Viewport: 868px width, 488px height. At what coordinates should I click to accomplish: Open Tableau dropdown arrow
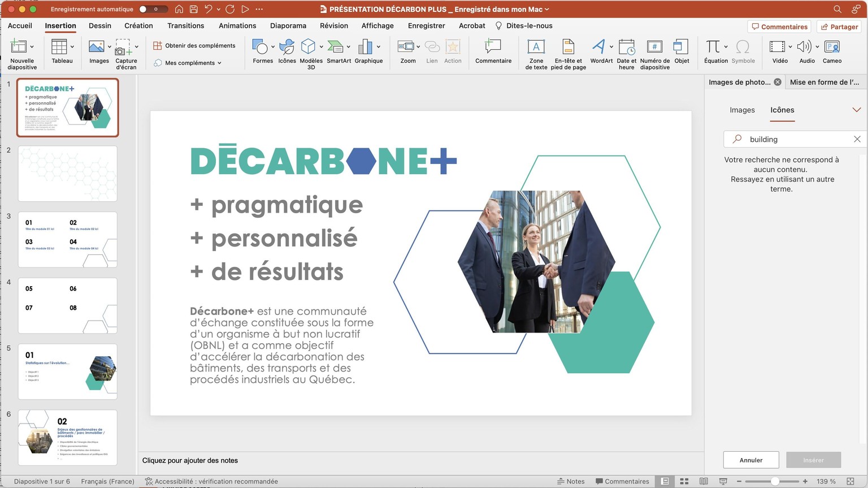click(x=72, y=47)
